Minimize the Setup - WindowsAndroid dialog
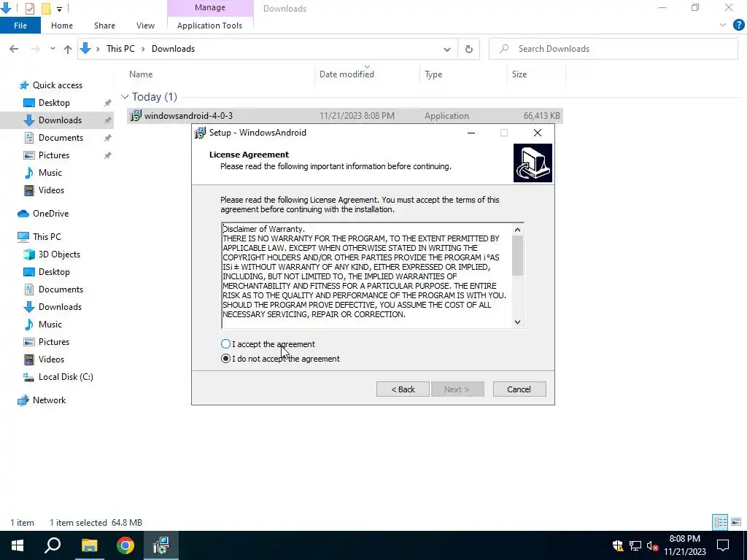 tap(471, 133)
